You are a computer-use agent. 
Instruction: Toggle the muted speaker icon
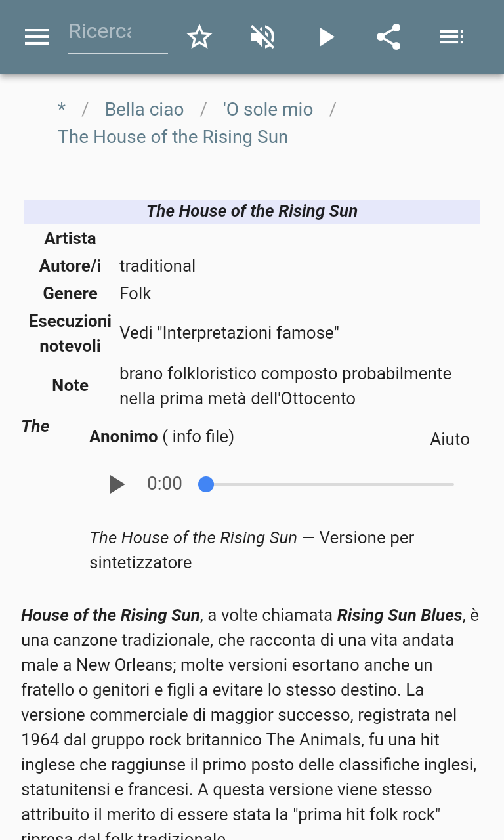(262, 37)
